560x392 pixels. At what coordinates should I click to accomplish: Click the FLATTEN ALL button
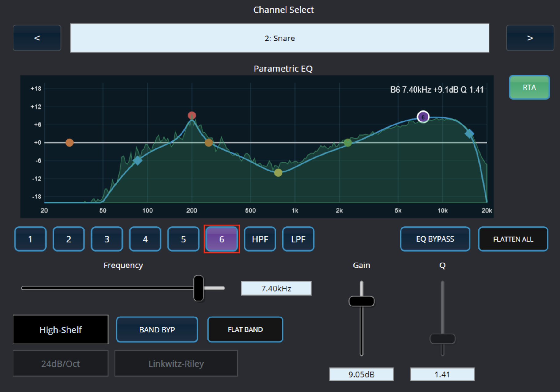(x=513, y=239)
